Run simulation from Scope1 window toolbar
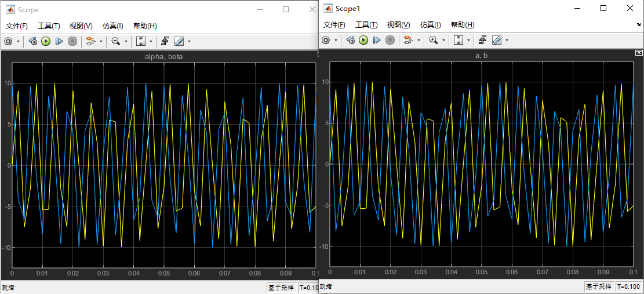The image size is (644, 294). coord(363,40)
